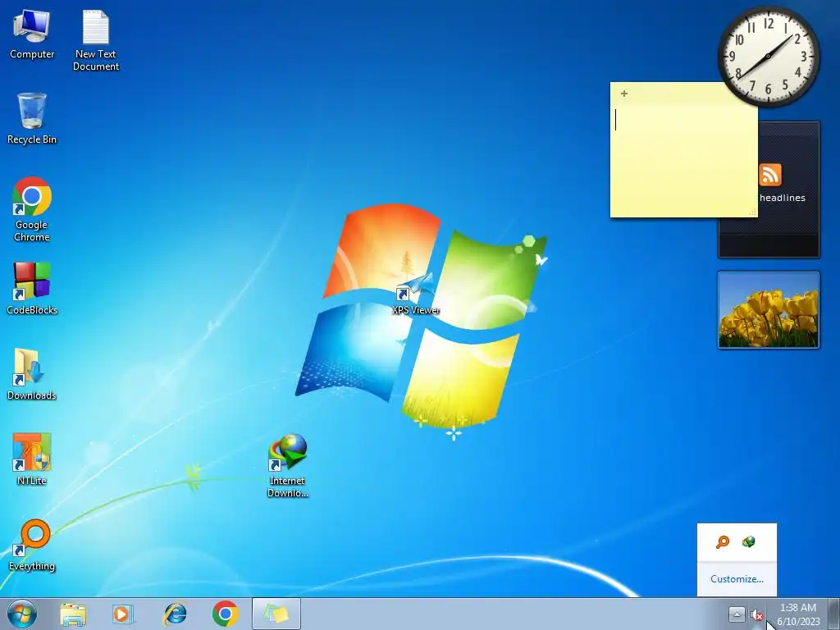Image resolution: width=840 pixels, height=630 pixels.
Task: Launch Internet Explorer from the taskbar
Action: click(175, 614)
